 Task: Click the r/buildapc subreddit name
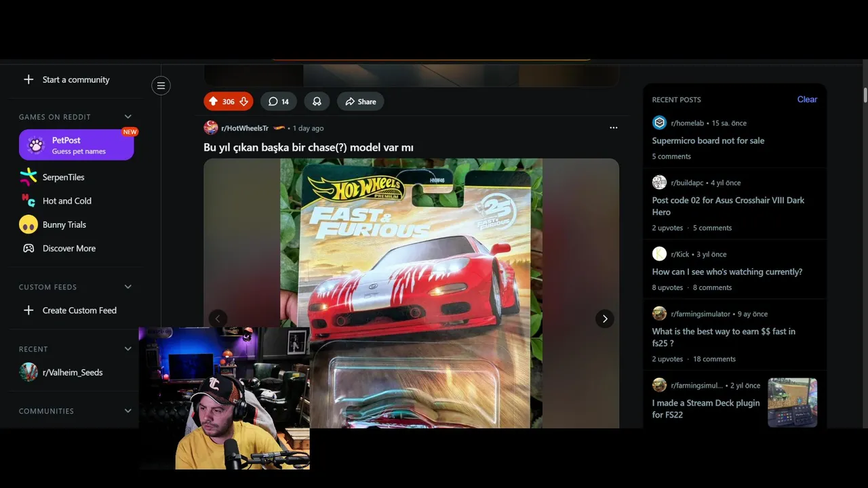[x=688, y=183]
